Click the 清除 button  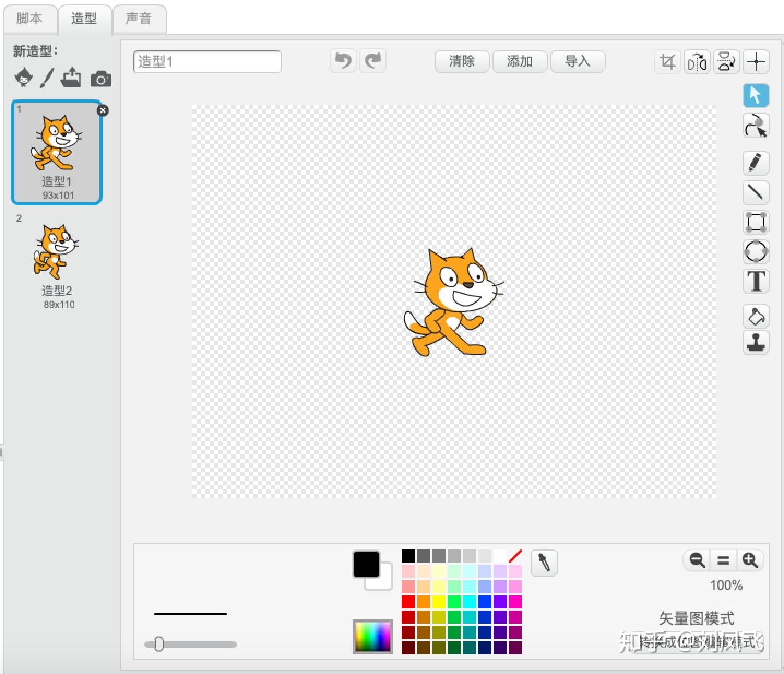tap(462, 61)
